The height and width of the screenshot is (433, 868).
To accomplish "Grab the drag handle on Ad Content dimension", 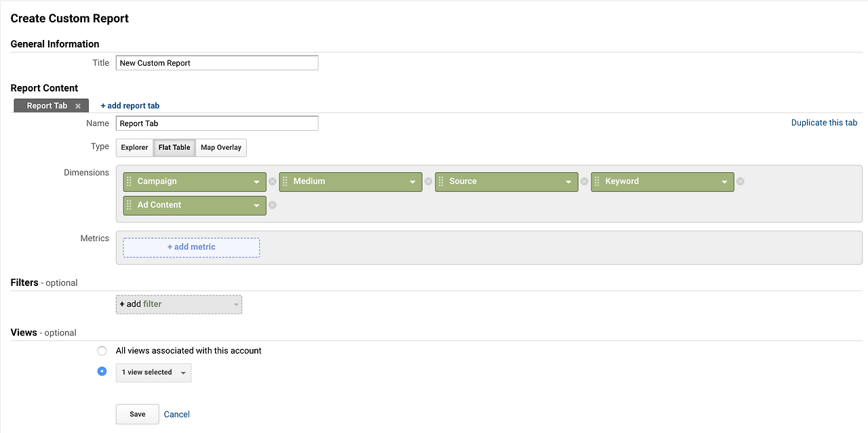I will pos(129,205).
